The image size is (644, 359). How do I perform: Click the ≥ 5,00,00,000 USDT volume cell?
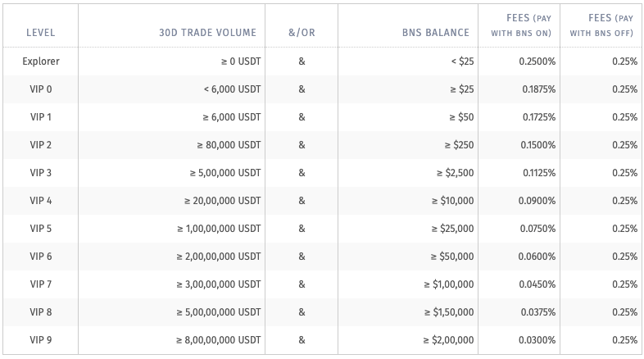(x=219, y=312)
